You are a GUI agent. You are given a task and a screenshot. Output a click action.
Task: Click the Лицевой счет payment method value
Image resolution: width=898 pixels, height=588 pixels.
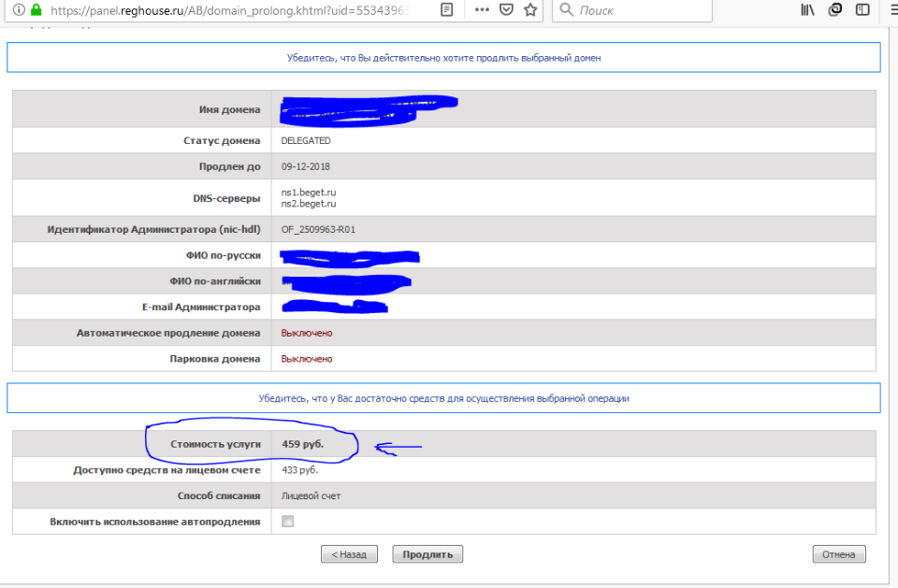311,495
